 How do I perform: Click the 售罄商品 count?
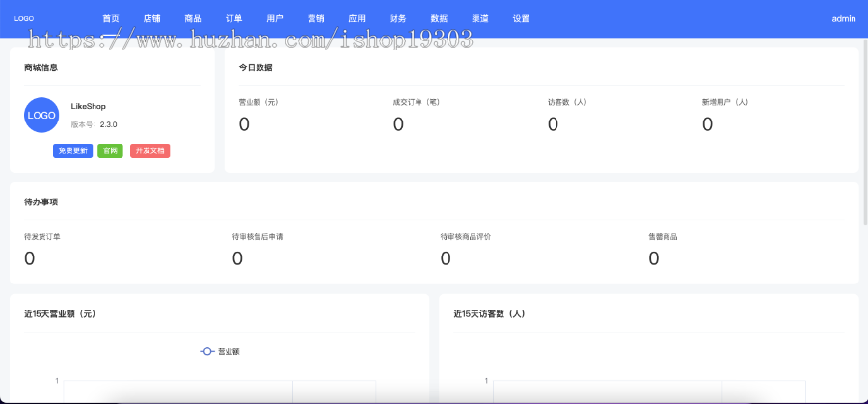coord(654,258)
